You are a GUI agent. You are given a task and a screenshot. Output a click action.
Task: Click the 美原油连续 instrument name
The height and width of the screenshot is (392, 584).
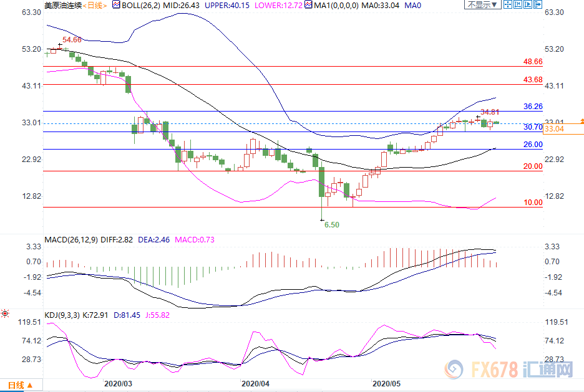point(62,5)
